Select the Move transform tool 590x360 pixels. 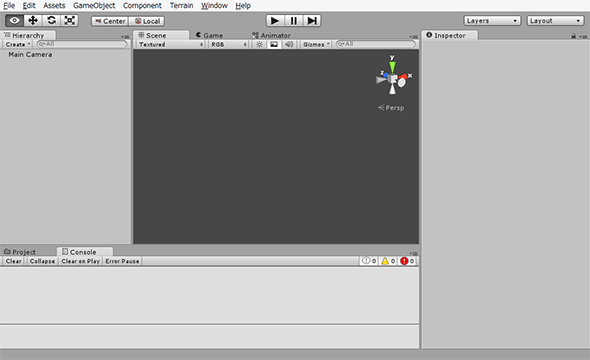33,20
